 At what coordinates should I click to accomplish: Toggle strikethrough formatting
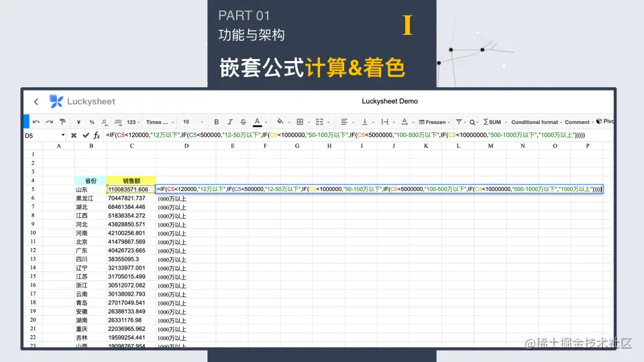pos(243,122)
